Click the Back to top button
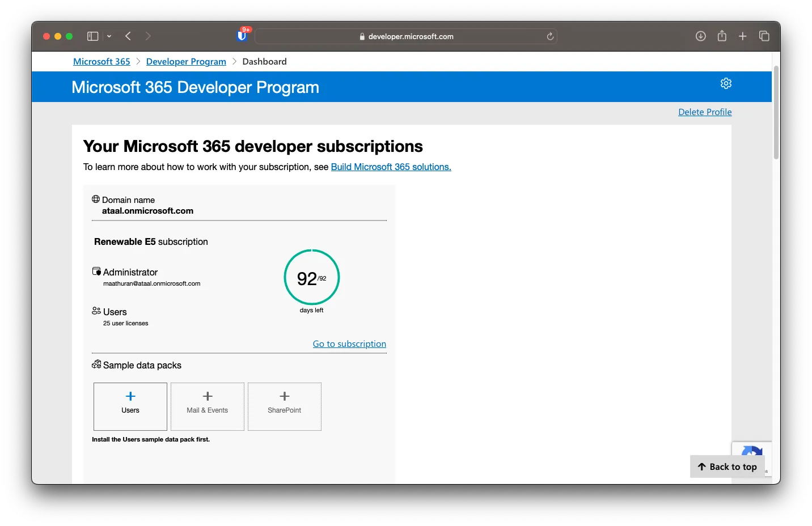This screenshot has width=812, height=526. point(728,466)
